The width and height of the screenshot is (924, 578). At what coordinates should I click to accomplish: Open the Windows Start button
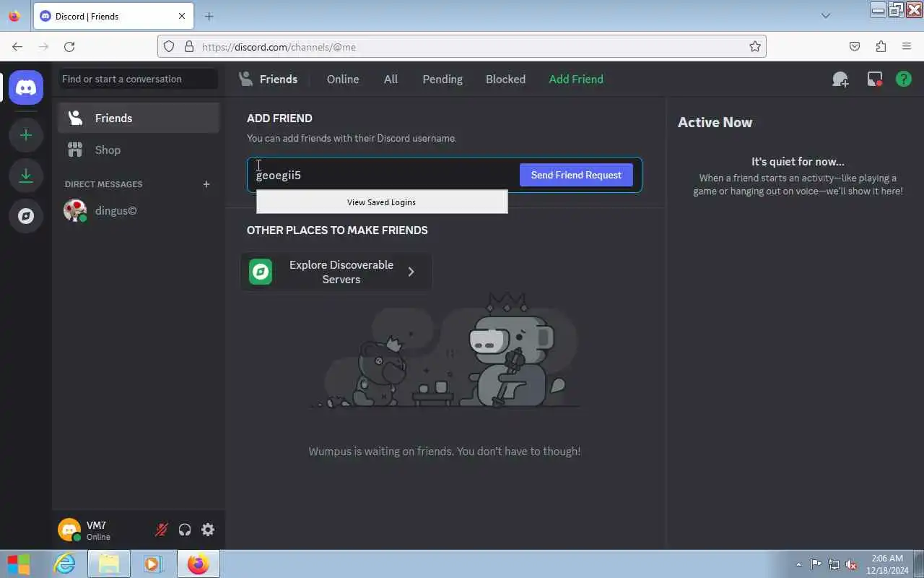click(19, 564)
